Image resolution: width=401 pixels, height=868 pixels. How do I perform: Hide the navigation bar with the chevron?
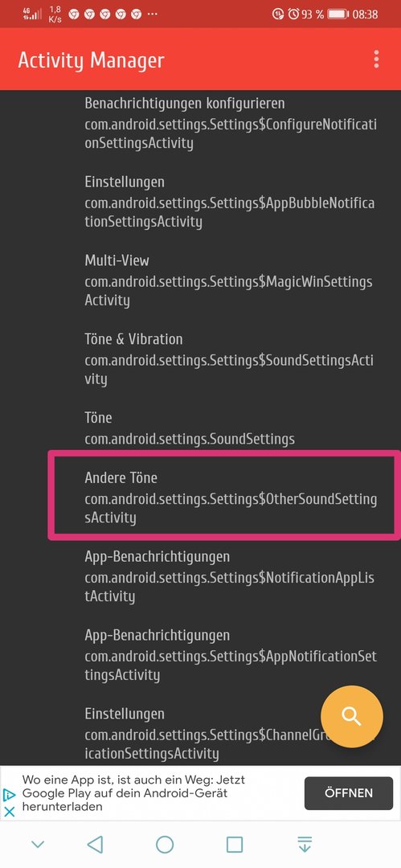(38, 844)
